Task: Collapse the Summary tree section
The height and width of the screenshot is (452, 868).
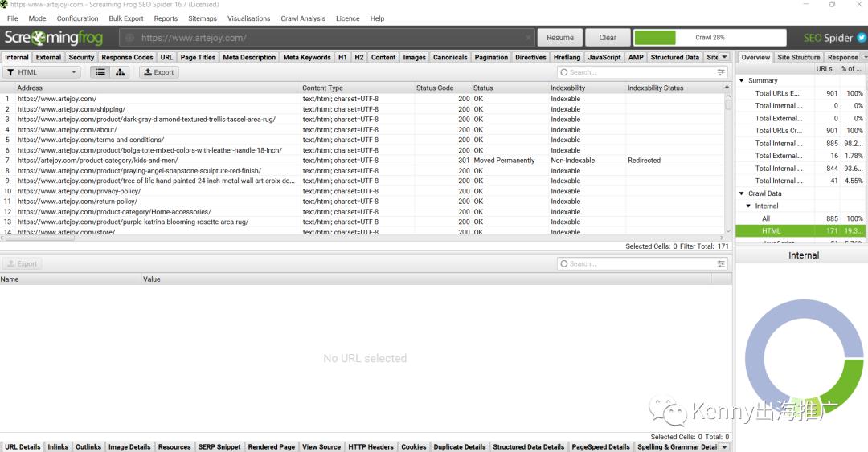Action: 742,80
